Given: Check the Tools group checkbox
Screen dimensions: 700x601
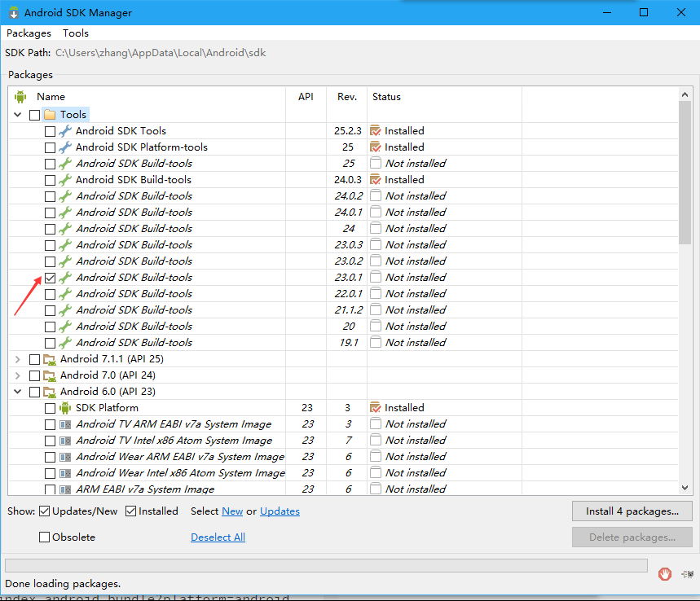Looking at the screenshot, I should [x=34, y=115].
